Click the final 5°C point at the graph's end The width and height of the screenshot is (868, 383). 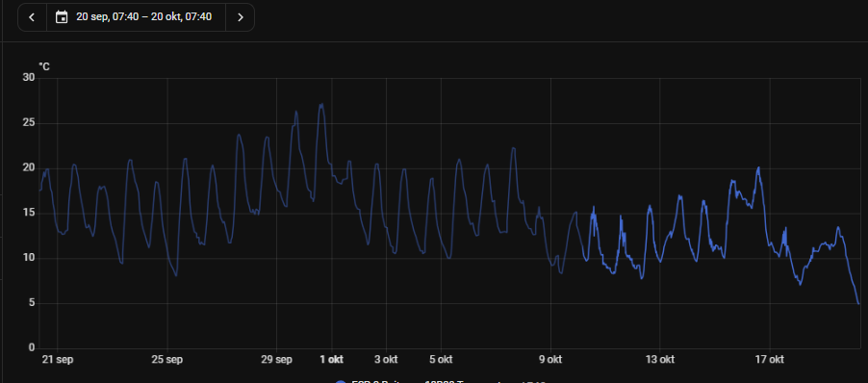tap(858, 303)
